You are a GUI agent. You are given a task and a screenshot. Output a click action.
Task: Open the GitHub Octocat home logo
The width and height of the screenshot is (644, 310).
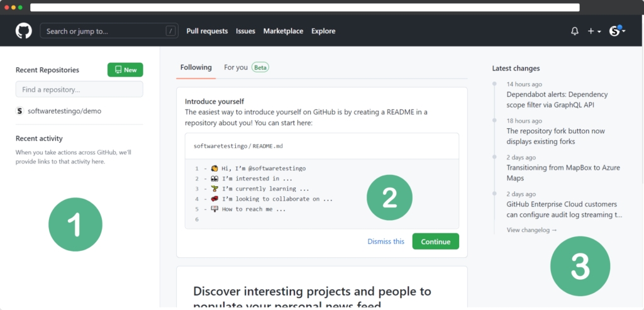tap(23, 31)
